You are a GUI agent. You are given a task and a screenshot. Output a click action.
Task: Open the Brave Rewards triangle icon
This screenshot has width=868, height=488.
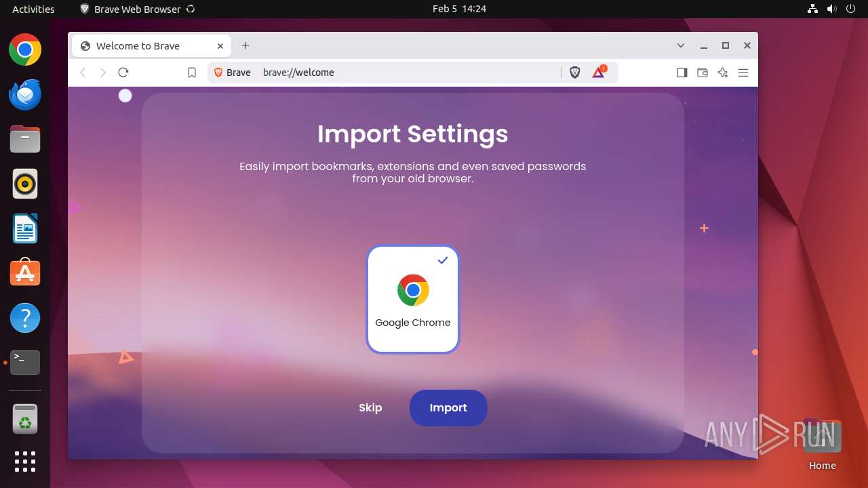(598, 73)
